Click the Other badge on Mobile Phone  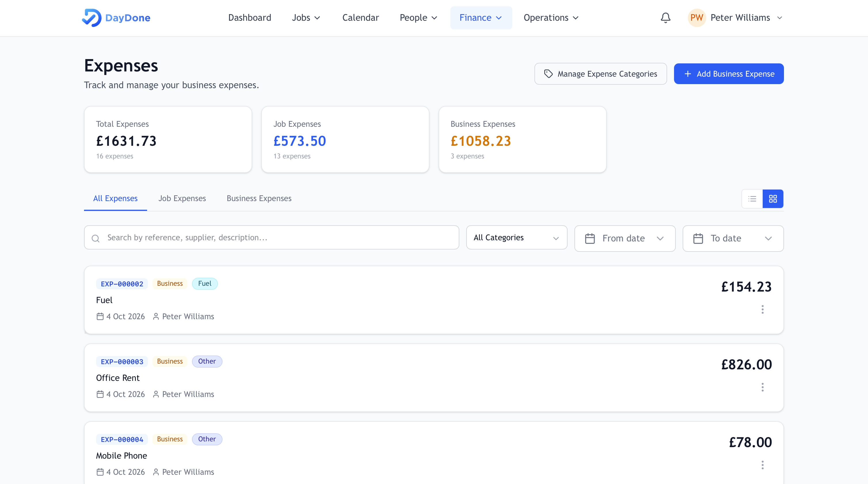[x=207, y=439]
